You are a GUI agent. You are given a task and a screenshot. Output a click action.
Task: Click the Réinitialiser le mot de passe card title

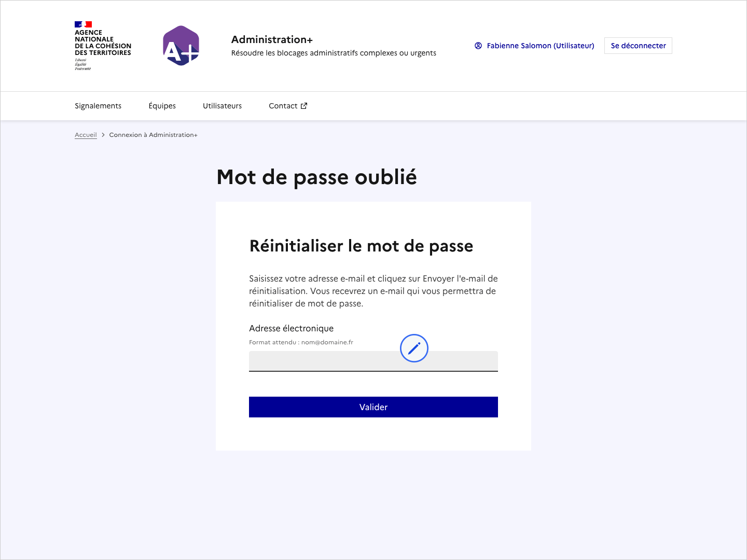(361, 246)
